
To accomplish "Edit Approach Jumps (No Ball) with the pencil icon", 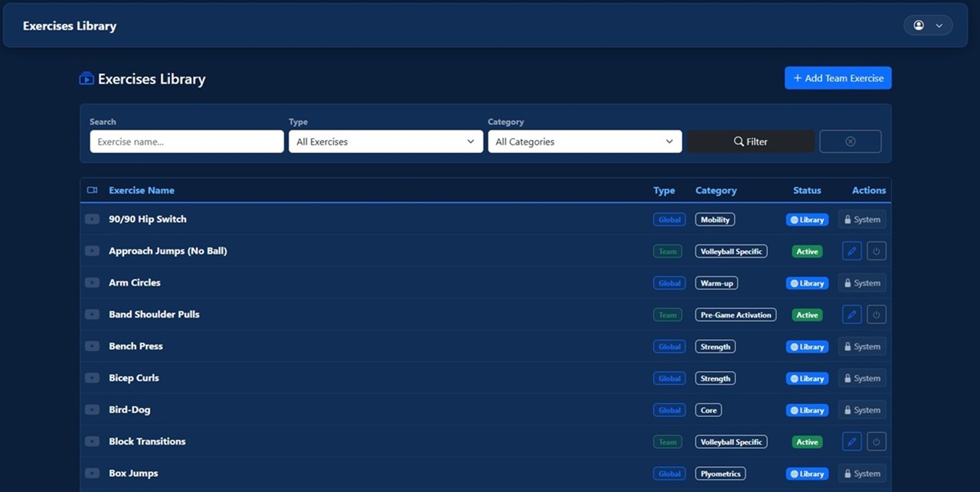I will pos(851,251).
